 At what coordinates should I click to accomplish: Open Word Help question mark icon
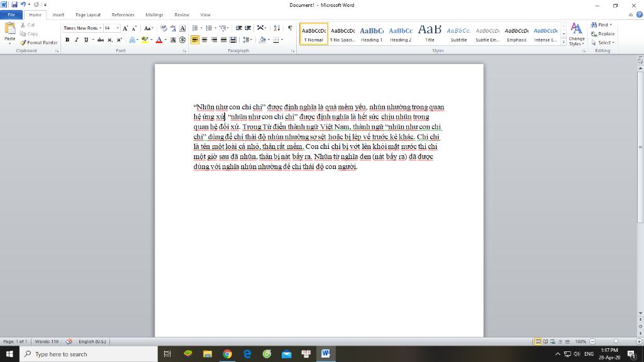point(640,15)
